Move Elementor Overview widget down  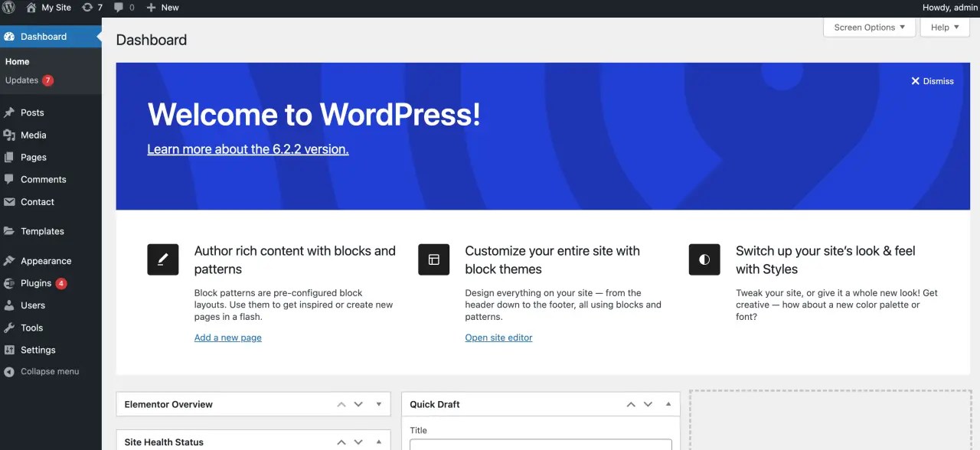click(x=358, y=404)
